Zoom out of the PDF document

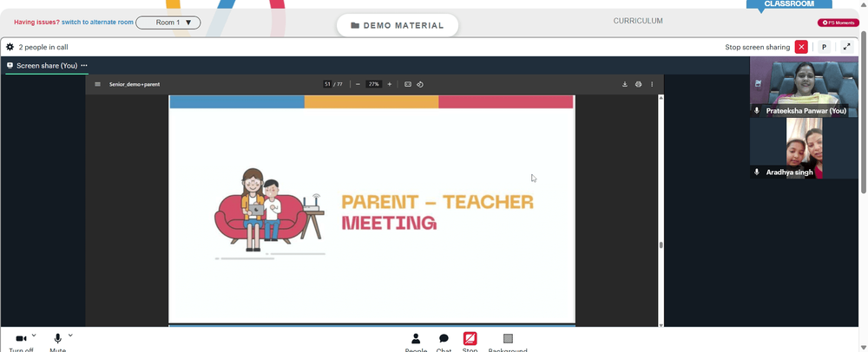[x=358, y=84]
